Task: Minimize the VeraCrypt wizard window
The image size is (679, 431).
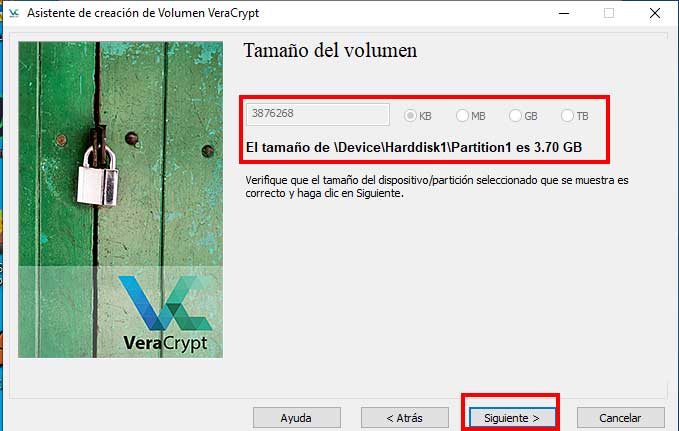Action: click(x=564, y=13)
